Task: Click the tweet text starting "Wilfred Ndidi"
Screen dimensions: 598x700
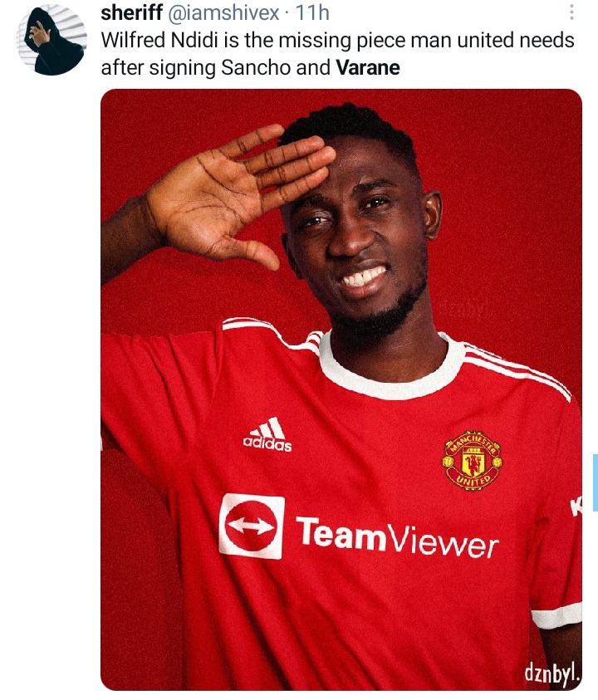Action: pyautogui.click(x=337, y=54)
